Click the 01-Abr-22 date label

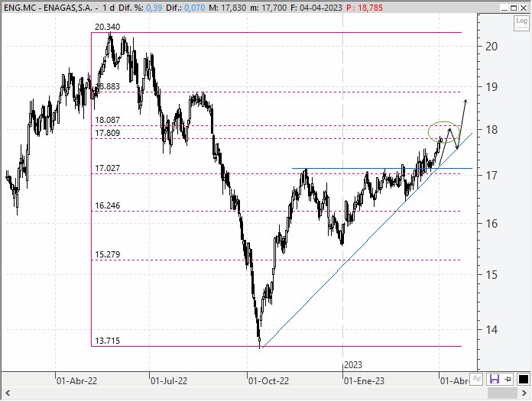point(76,381)
